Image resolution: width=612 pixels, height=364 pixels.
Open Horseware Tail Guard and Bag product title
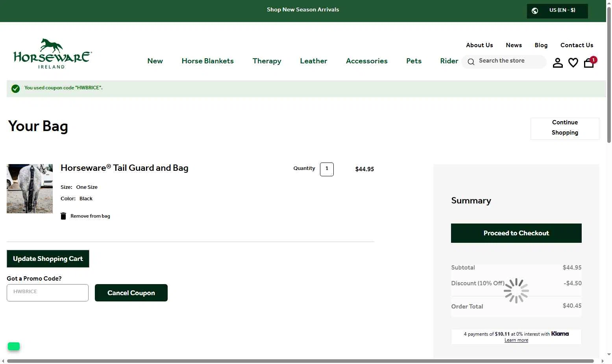pos(124,168)
